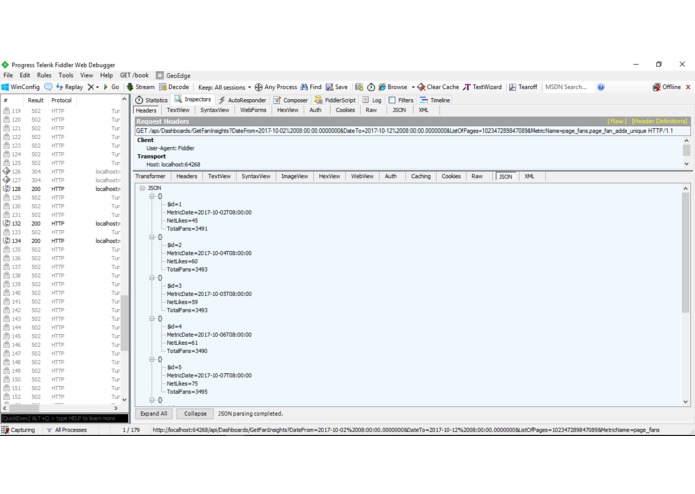Open the FiddlerScript tab
The width and height of the screenshot is (695, 494).
335,100
